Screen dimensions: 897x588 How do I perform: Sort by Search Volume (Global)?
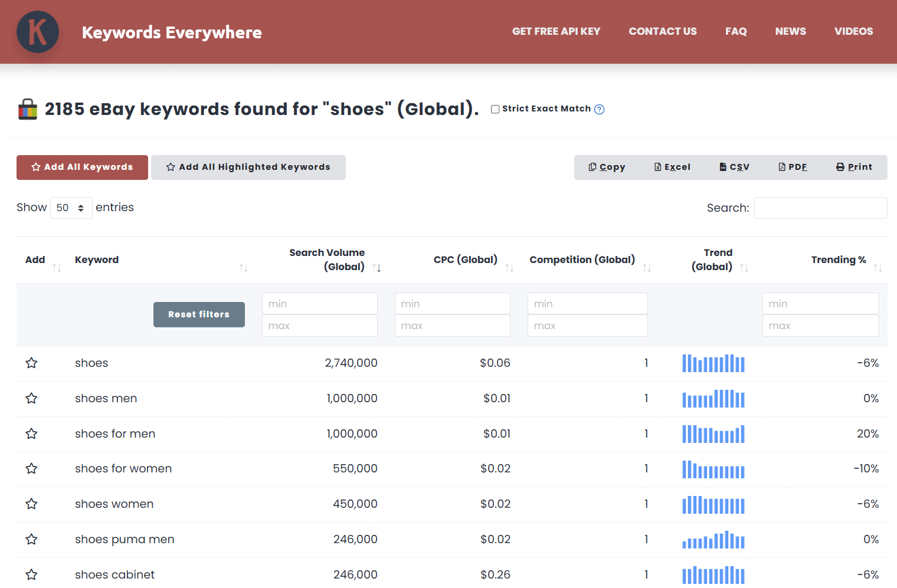[x=377, y=268]
